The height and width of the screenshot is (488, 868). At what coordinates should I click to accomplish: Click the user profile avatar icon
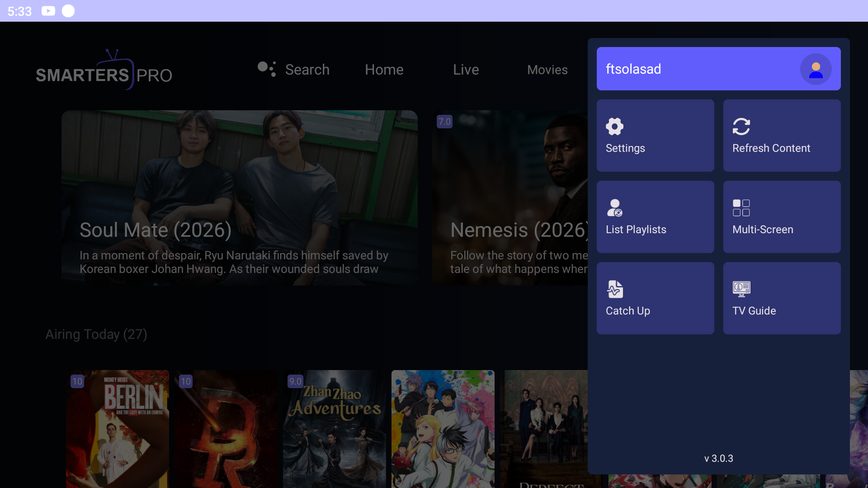click(x=816, y=69)
